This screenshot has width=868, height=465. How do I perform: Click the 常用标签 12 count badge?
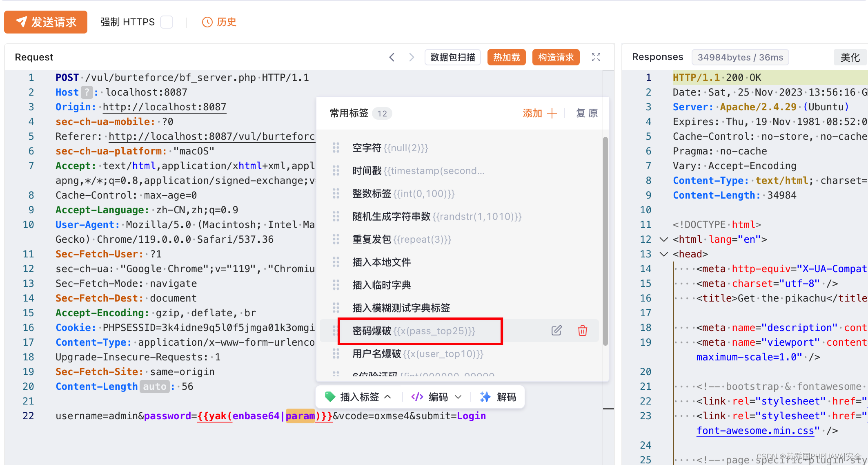click(382, 113)
